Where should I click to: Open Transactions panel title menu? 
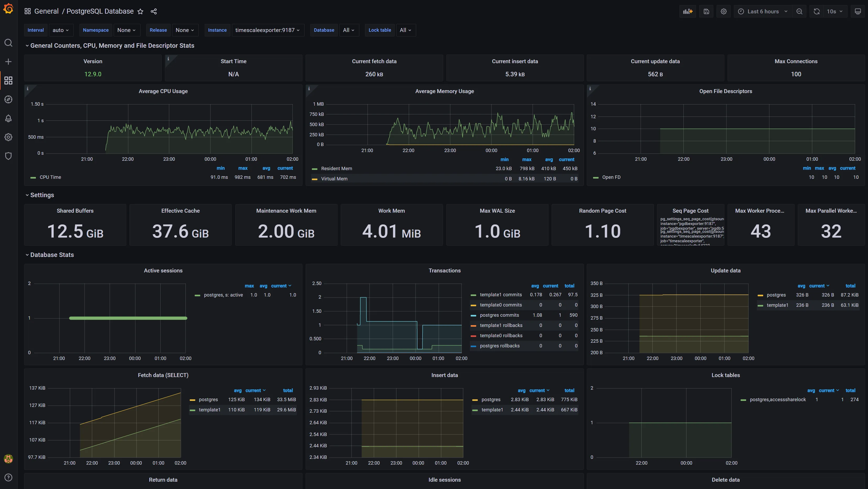[x=444, y=271]
